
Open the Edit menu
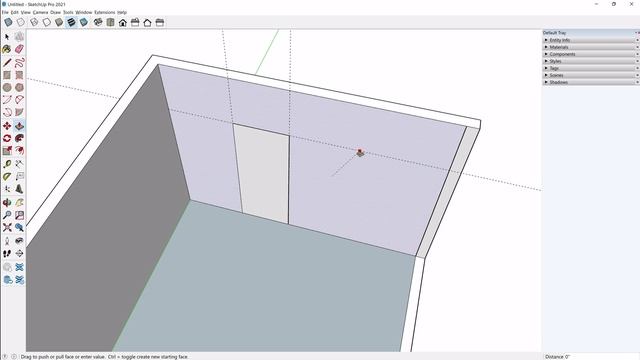[x=15, y=12]
